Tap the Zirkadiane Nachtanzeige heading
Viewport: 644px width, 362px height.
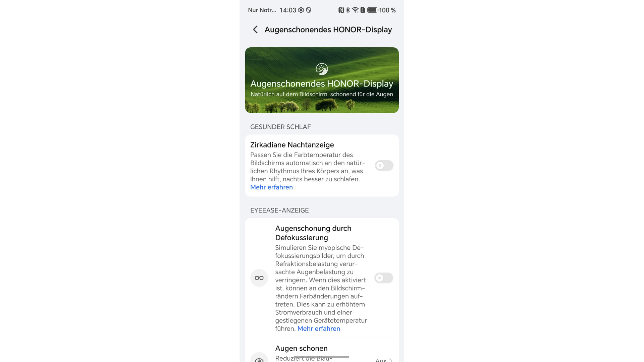click(292, 145)
